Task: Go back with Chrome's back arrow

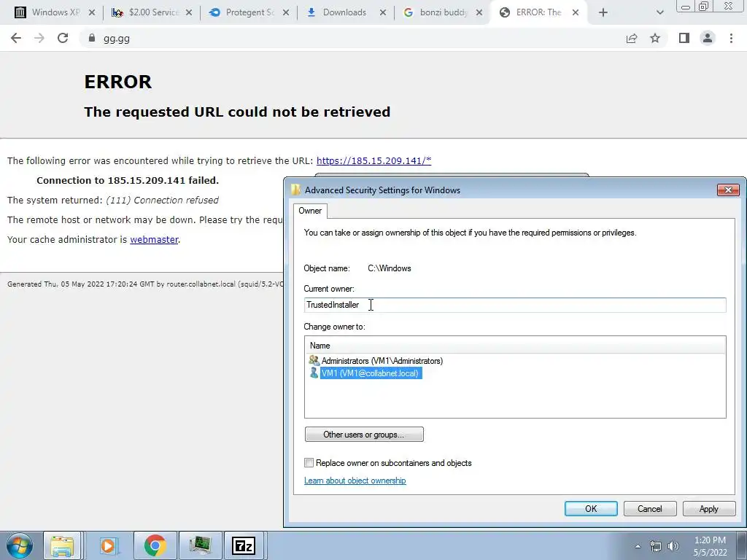Action: [16, 38]
